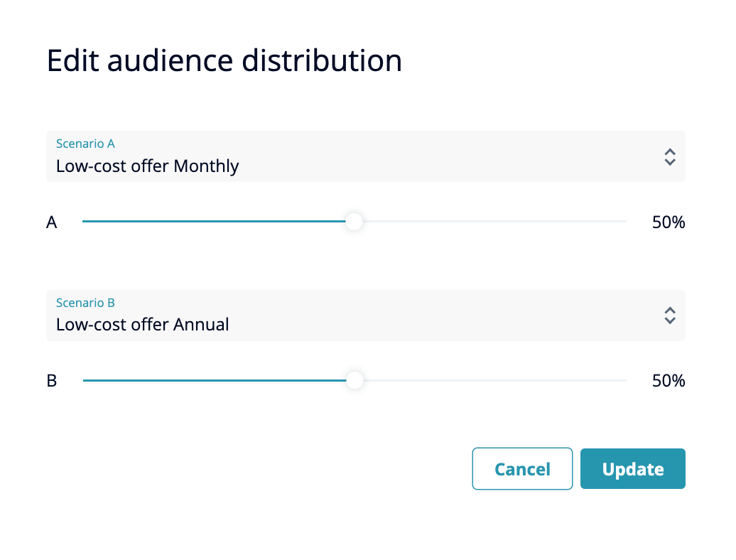736x560 pixels.
Task: Click the small 'Scenario B' field label
Action: 85,303
